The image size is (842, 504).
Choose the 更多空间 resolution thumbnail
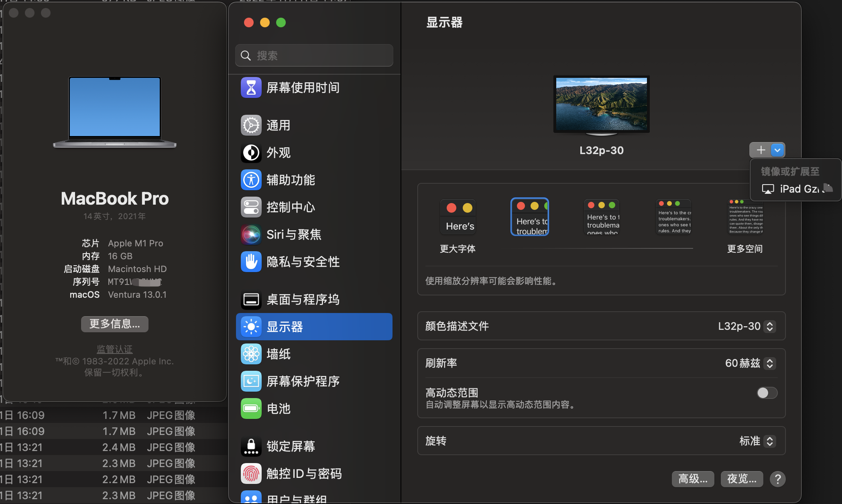point(746,217)
